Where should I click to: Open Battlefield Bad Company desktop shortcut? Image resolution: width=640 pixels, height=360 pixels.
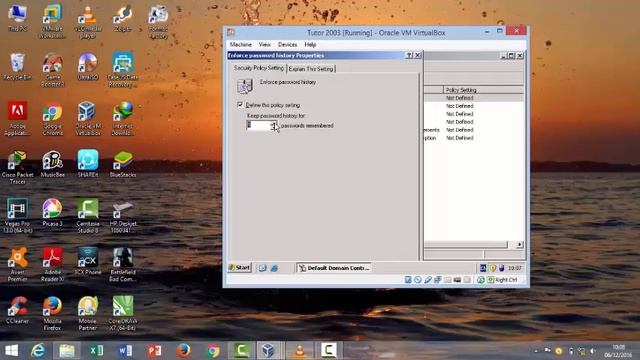tap(122, 265)
